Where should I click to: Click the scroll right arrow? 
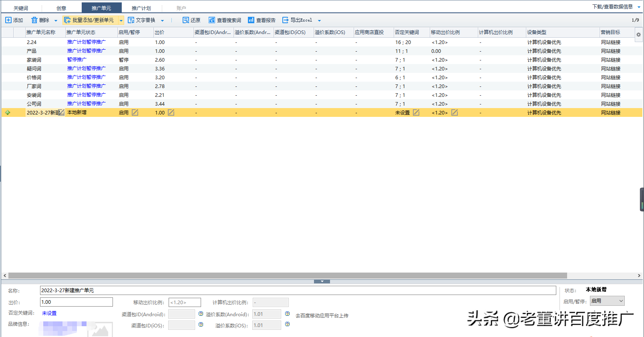639,276
